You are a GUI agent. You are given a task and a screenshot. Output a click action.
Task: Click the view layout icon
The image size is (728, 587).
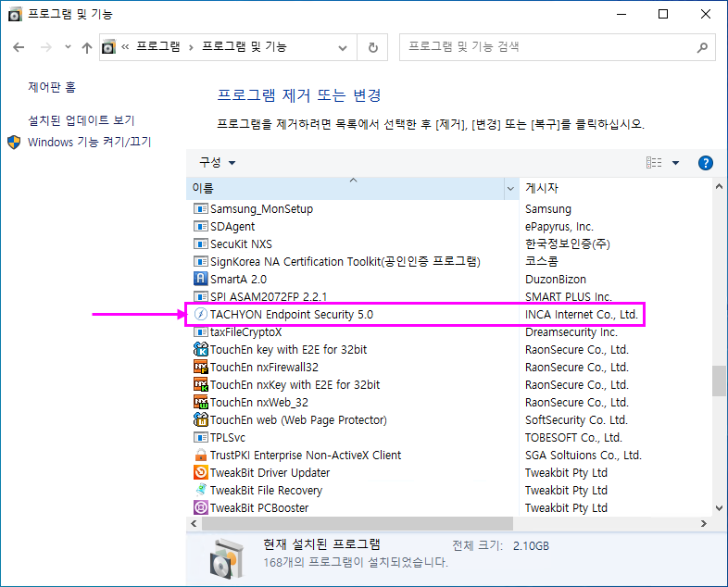(654, 162)
